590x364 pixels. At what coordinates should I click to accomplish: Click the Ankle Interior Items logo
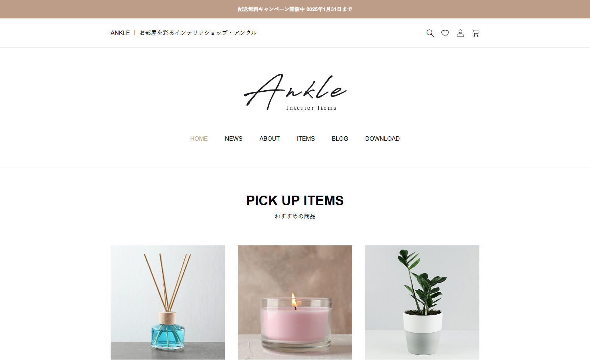tap(295, 92)
